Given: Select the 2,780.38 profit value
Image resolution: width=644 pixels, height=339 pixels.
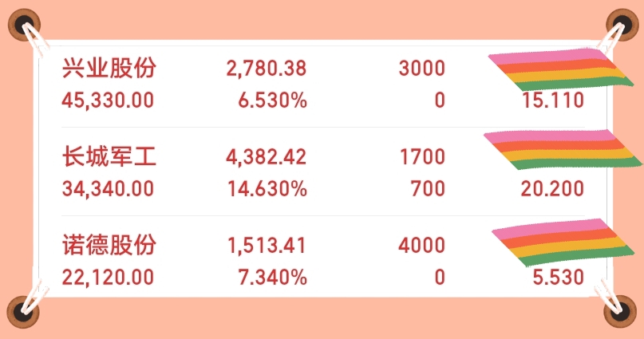Looking at the screenshot, I should pos(267,68).
